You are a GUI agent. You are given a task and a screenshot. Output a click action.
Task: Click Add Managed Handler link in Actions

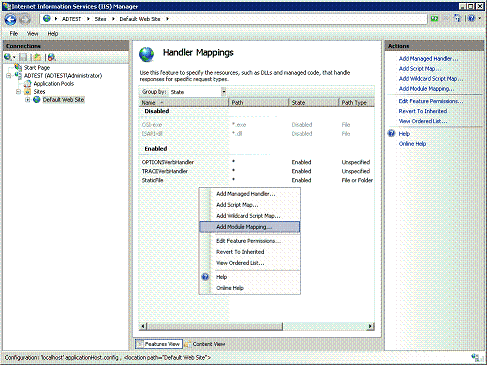428,58
